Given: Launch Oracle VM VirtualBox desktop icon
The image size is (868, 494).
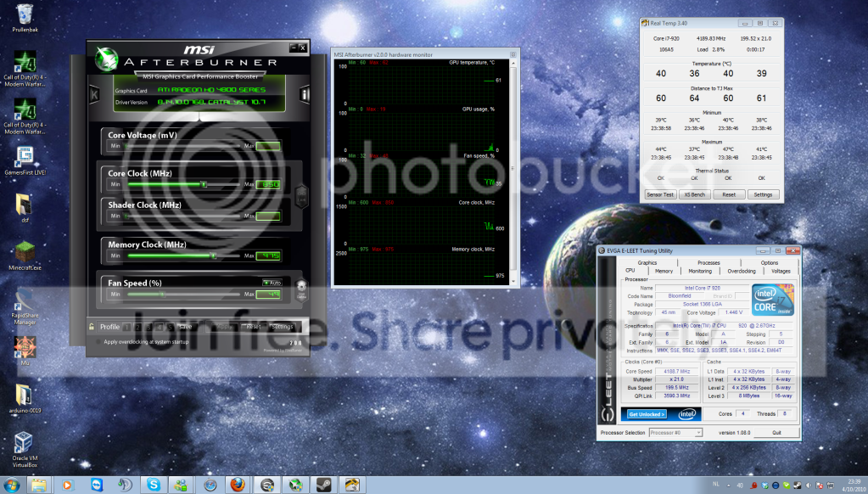Looking at the screenshot, I should coord(25,450).
